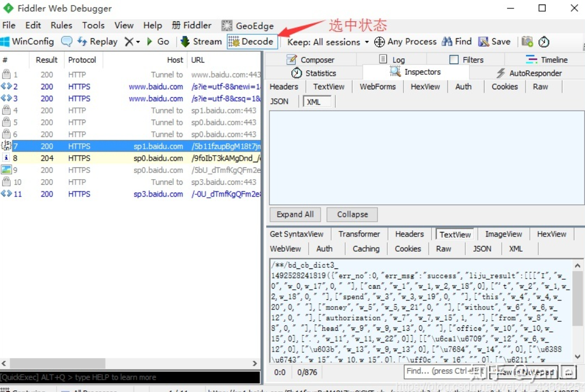This screenshot has width=585, height=392.
Task: Open the Find sessions binoculars tool
Action: click(456, 42)
